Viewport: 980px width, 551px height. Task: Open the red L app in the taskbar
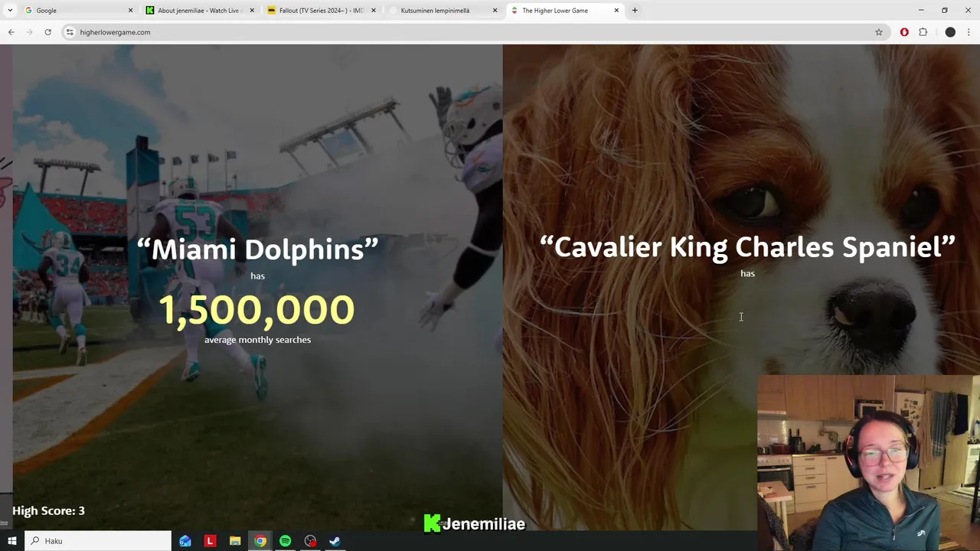click(210, 541)
